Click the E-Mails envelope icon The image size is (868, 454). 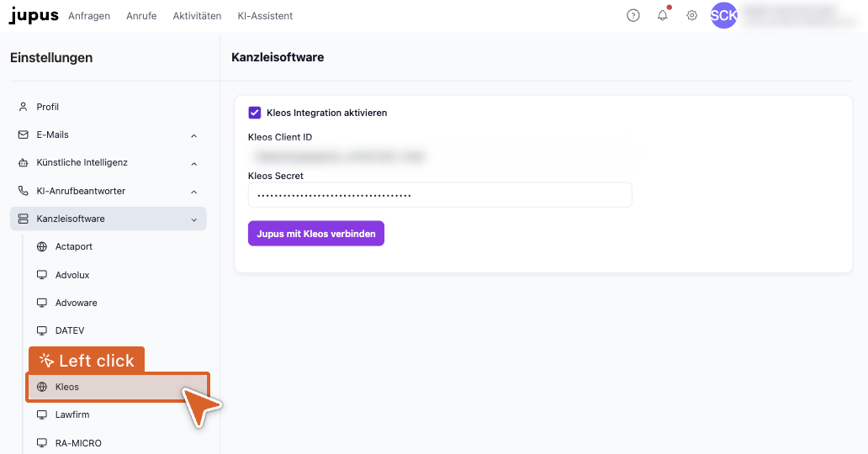pyautogui.click(x=24, y=135)
